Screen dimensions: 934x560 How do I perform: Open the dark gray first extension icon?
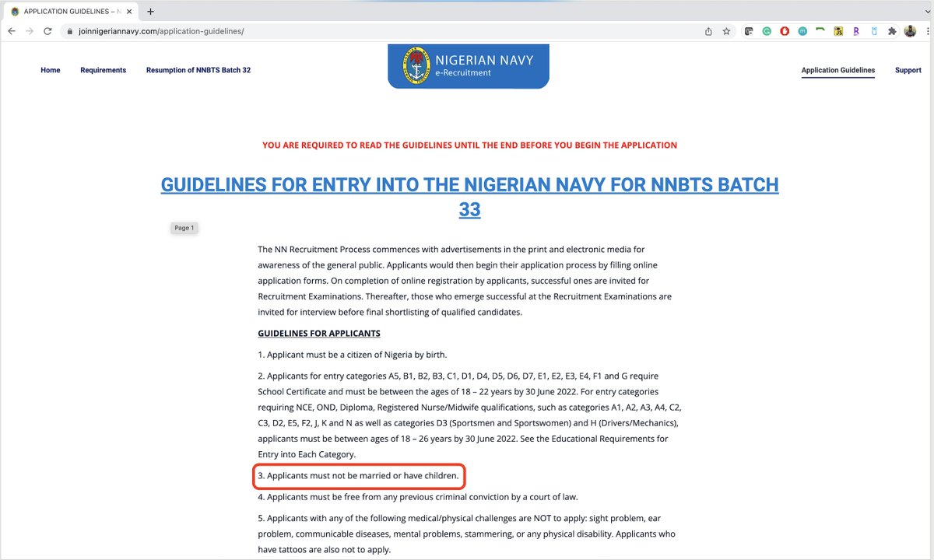(749, 31)
